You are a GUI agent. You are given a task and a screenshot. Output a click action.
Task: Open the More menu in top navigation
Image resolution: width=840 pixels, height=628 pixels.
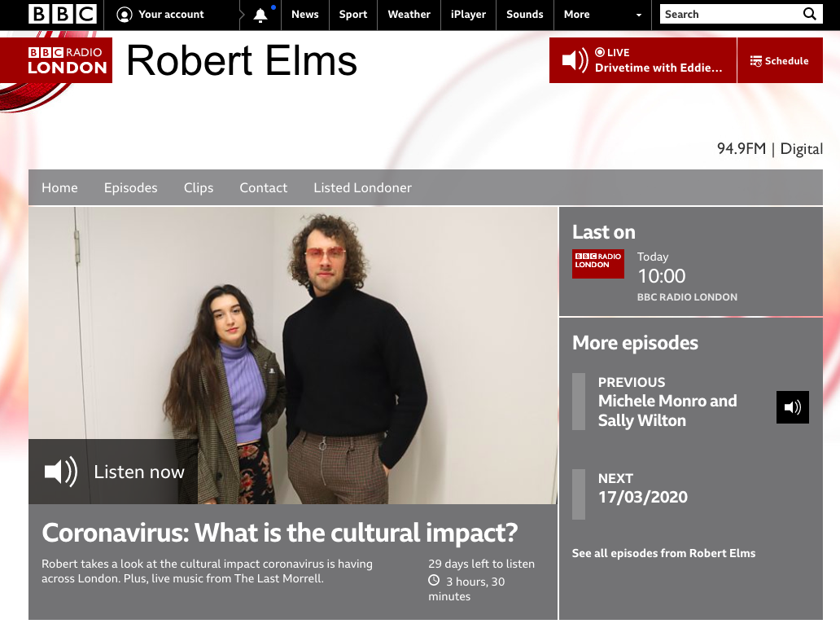pyautogui.click(x=576, y=15)
